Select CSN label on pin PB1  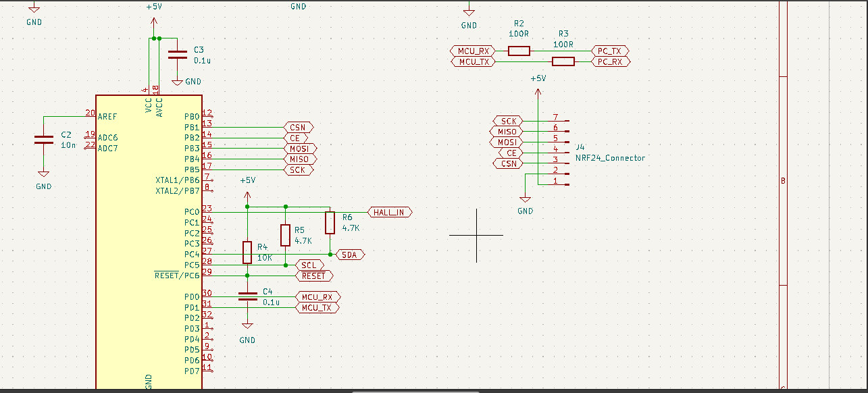point(299,127)
